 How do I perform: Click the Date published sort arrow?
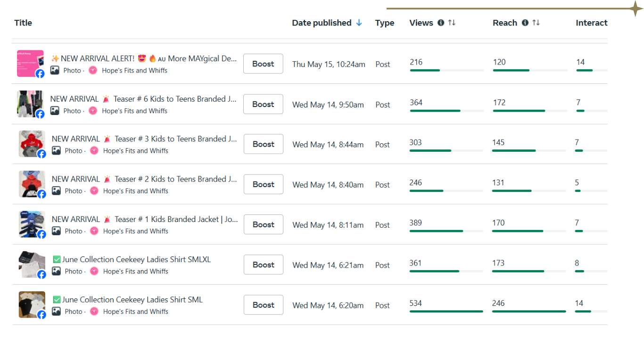[359, 23]
